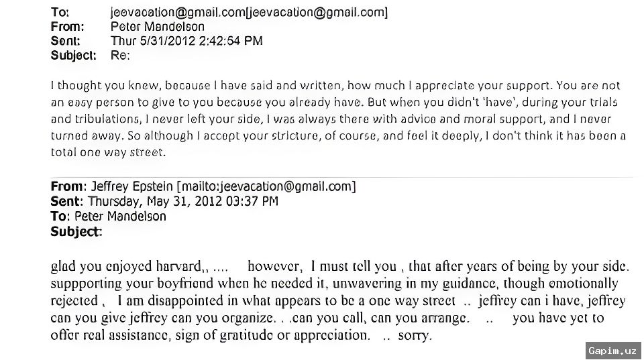644x362 pixels.
Task: Click the final word "sorry." in quoted message
Action: [415, 335]
